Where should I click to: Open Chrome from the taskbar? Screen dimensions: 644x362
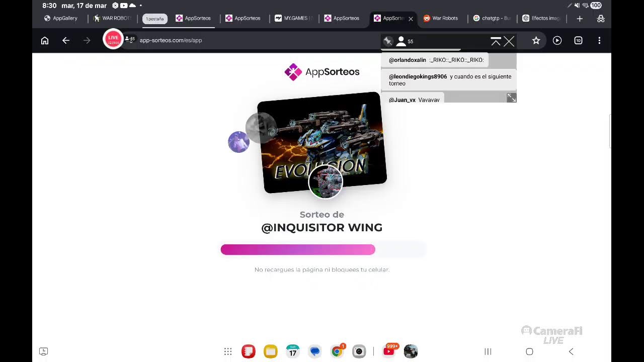coord(337,351)
